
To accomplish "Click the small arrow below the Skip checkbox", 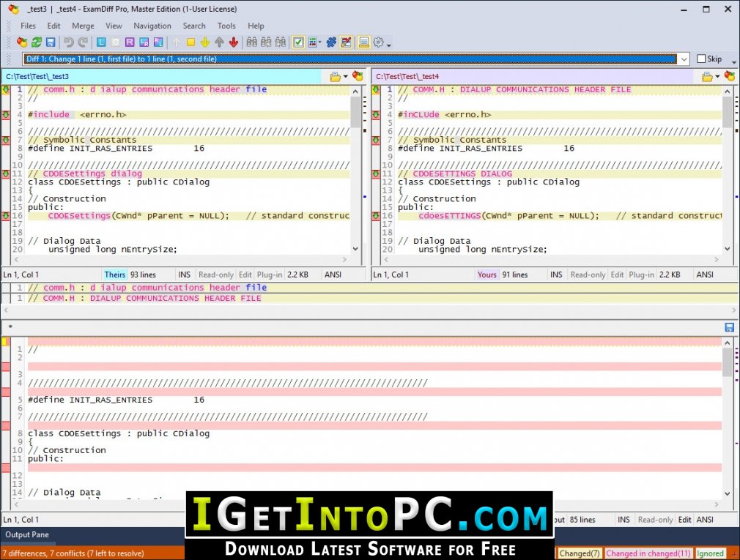I will point(734,62).
